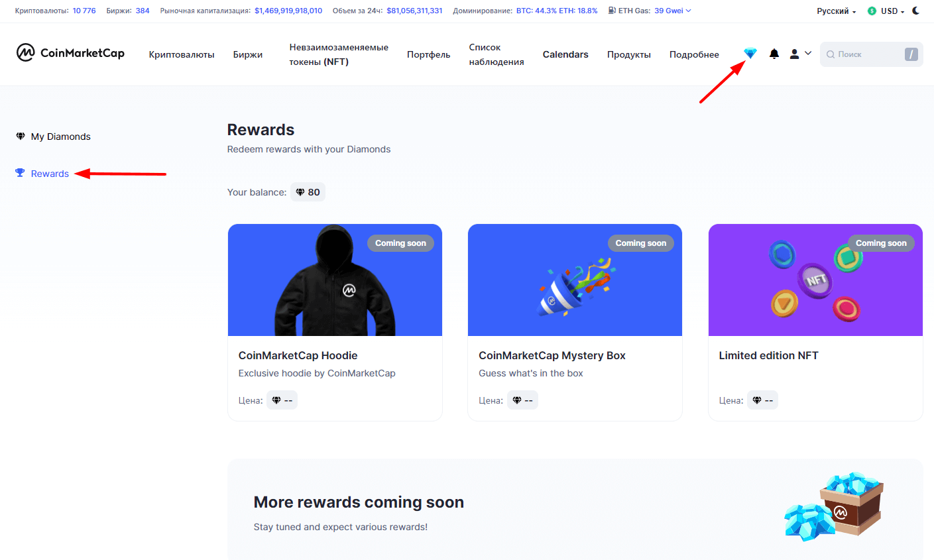The width and height of the screenshot is (934, 560).
Task: Click diamond price icon on Limited edition NFT card
Action: [757, 400]
